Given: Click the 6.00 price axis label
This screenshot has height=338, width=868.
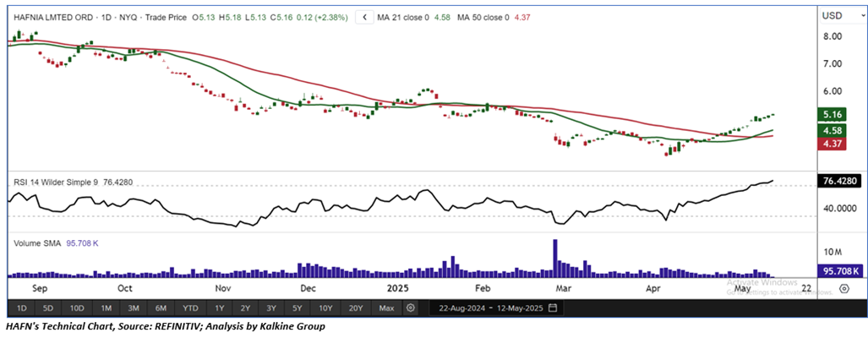Looking at the screenshot, I should (x=833, y=91).
